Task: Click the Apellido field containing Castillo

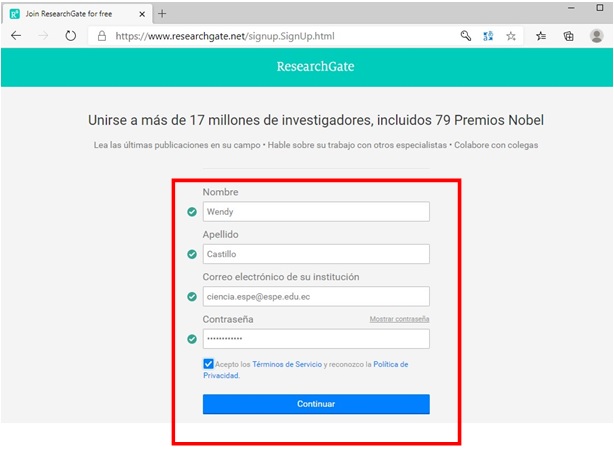Action: coord(316,254)
